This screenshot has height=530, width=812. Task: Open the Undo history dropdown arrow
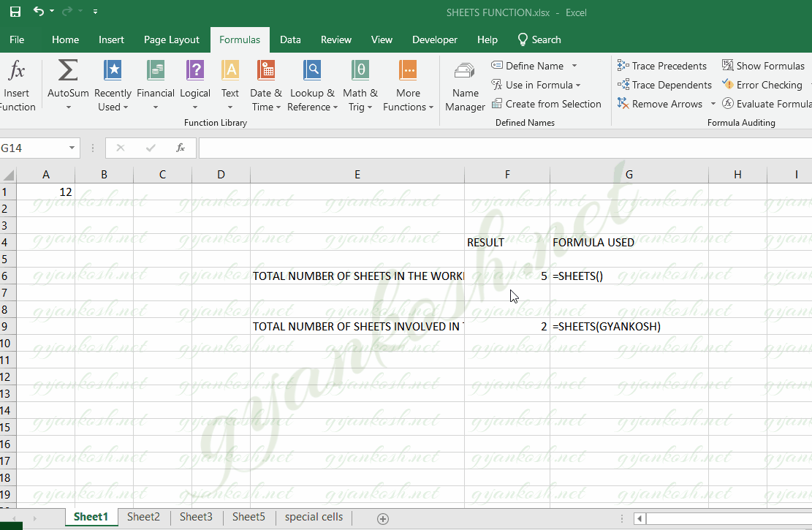pyautogui.click(x=52, y=11)
